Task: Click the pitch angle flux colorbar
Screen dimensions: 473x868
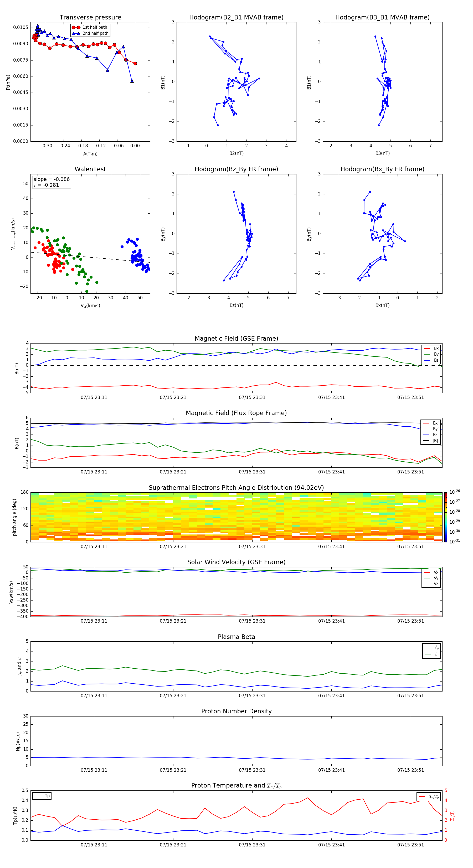Action: point(446,517)
